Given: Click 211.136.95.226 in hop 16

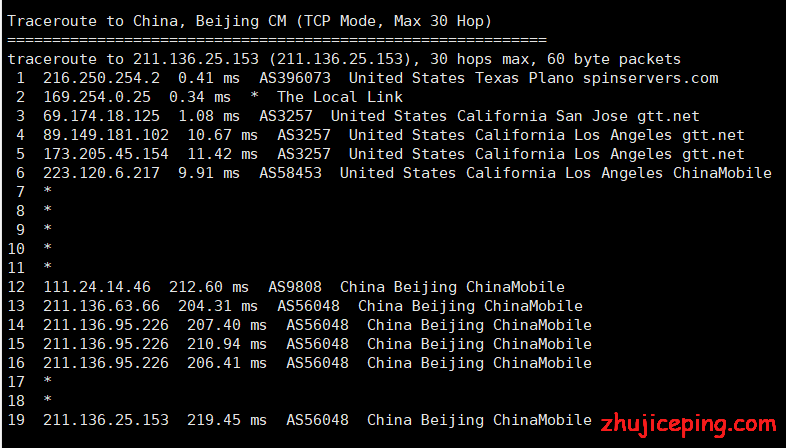Looking at the screenshot, I should 106,363.
